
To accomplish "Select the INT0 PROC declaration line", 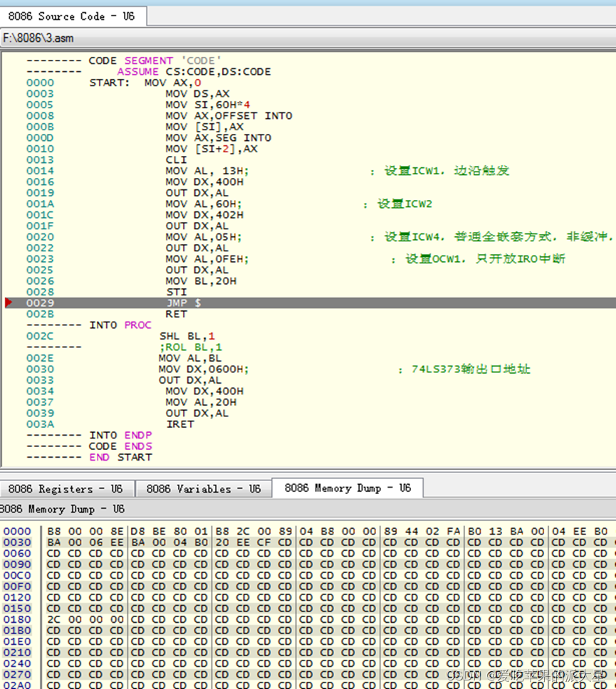I will [x=120, y=325].
